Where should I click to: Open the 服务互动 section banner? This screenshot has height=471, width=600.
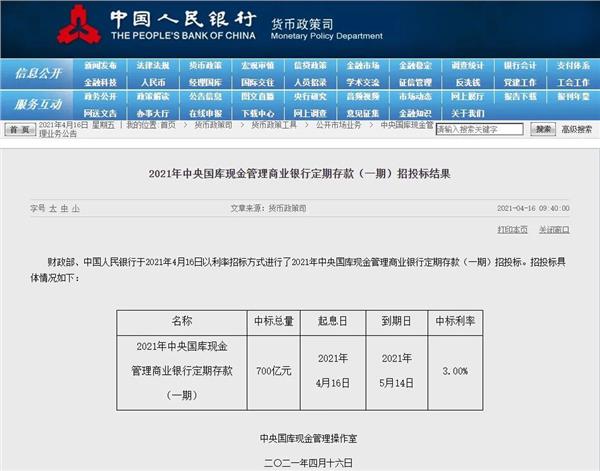point(38,105)
